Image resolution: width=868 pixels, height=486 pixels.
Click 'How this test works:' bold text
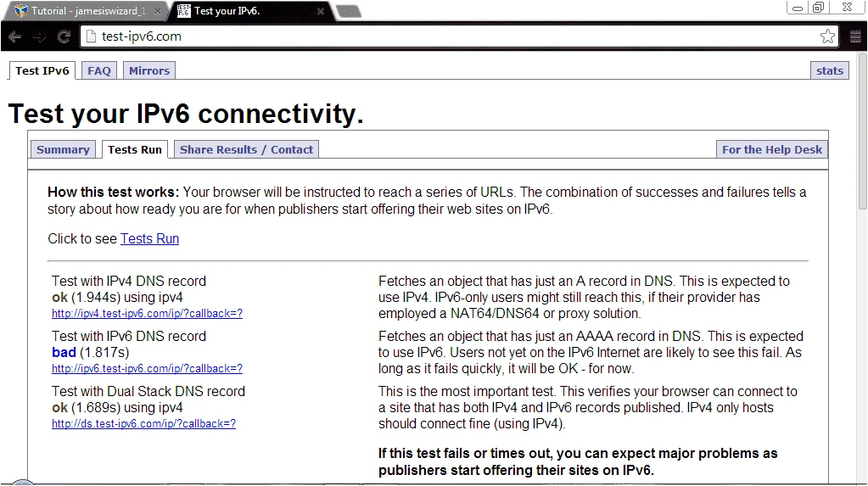pyautogui.click(x=114, y=192)
